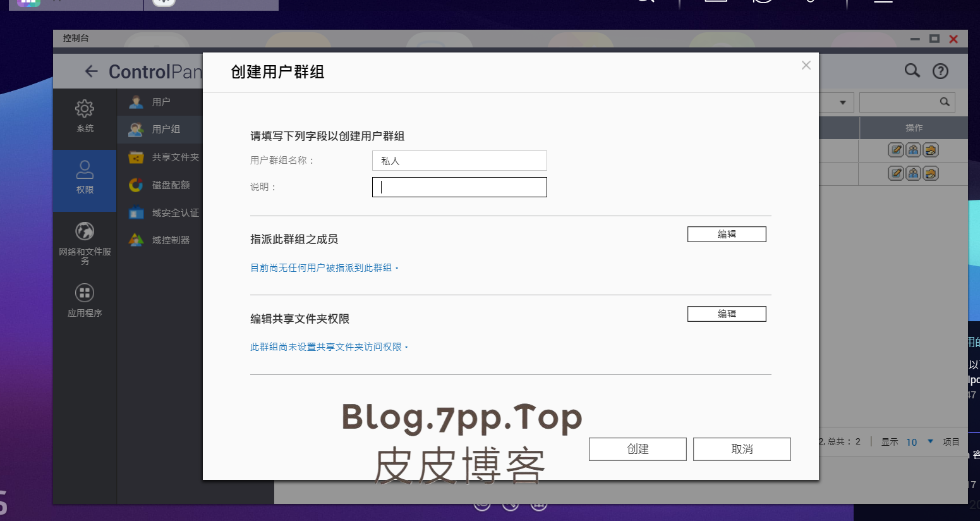This screenshot has width=980, height=521.
Task: Open 域控制器 menu item
Action: pyautogui.click(x=160, y=240)
